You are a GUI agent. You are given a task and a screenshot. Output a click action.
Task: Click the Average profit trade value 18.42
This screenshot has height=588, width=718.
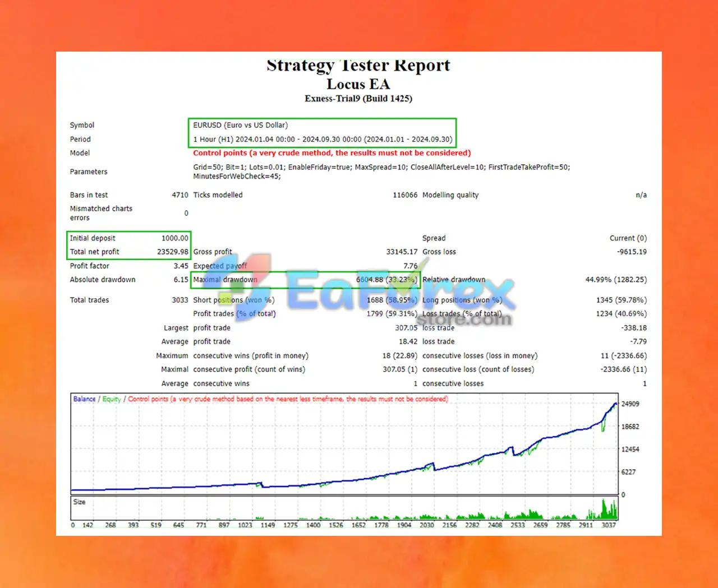[x=408, y=341]
